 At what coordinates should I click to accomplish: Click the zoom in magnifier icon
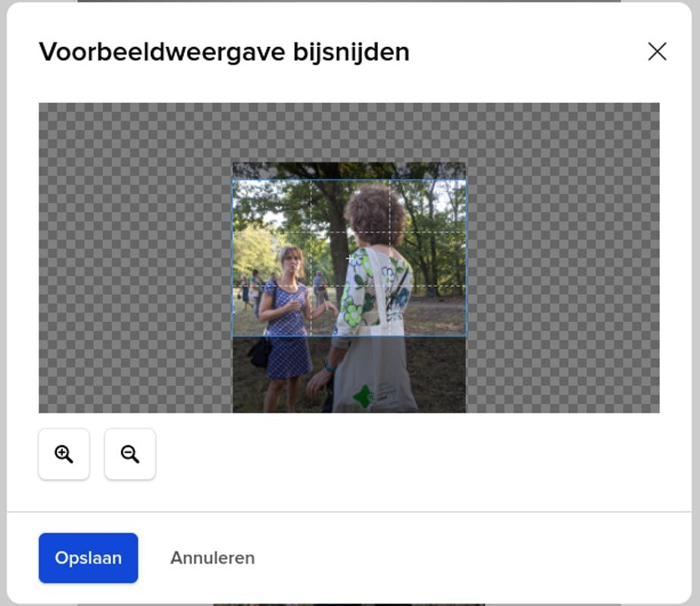pyautogui.click(x=64, y=454)
